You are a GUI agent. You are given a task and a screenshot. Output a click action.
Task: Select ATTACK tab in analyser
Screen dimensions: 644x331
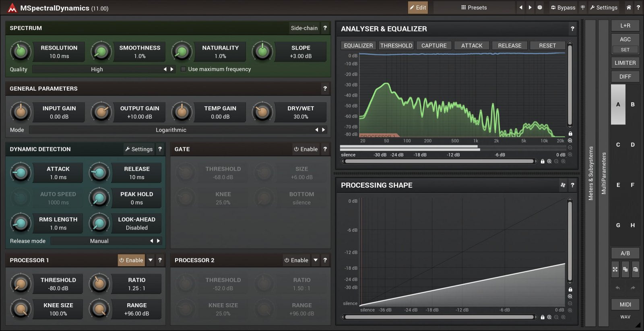(x=472, y=46)
